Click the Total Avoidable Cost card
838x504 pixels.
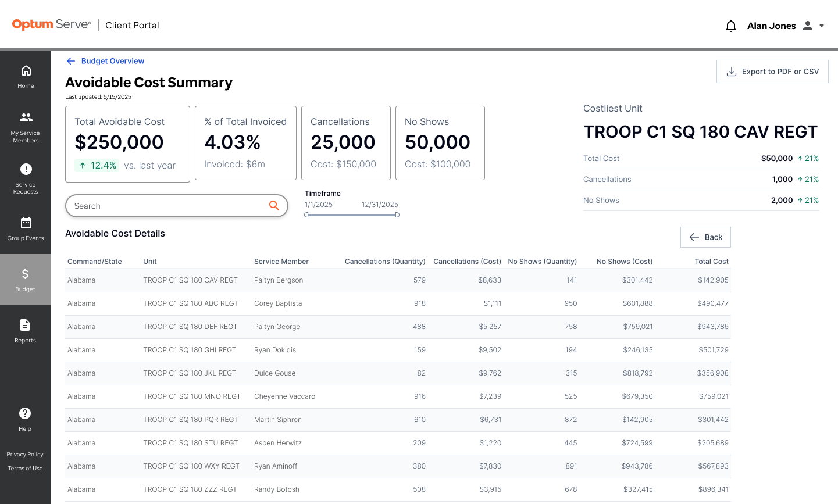(128, 144)
